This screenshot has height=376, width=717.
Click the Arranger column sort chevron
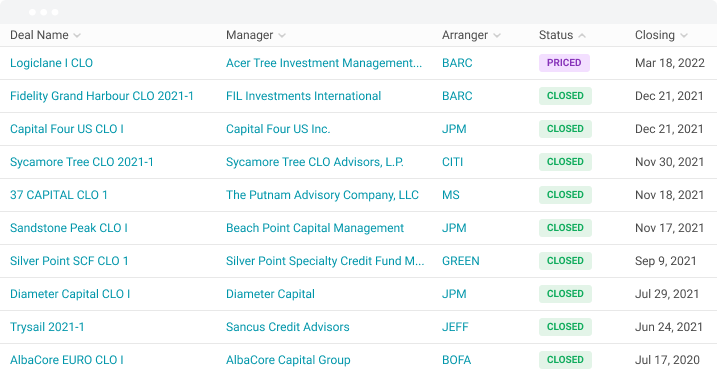(497, 36)
